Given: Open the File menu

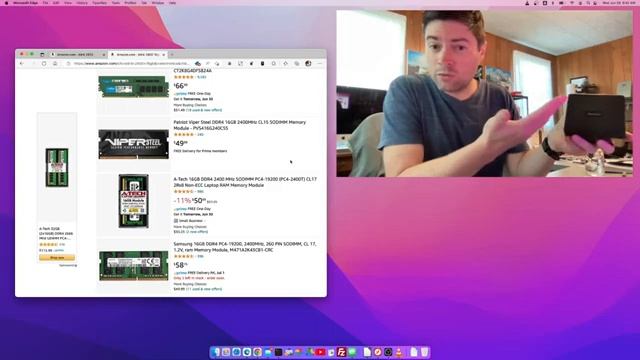Looking at the screenshot, I should coord(45,3).
